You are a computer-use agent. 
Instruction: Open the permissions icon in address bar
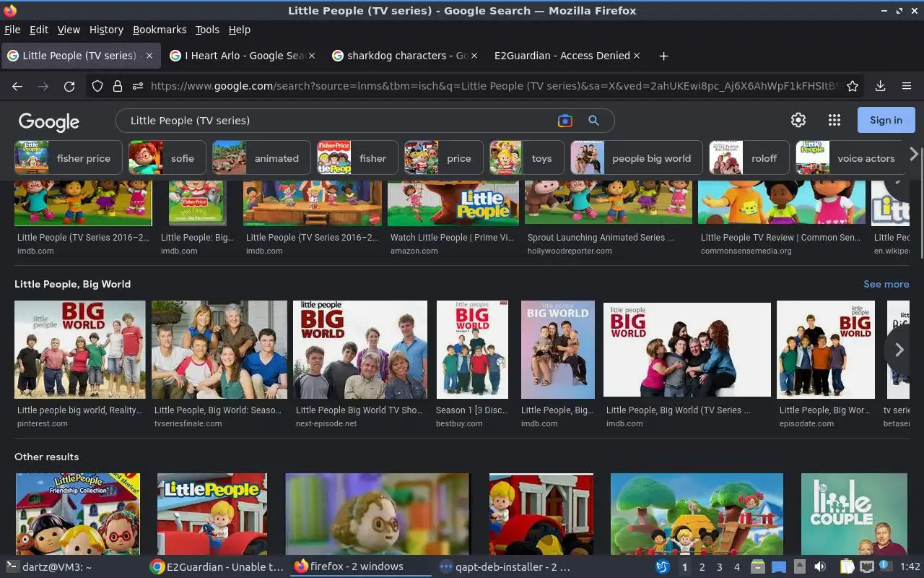[138, 86]
